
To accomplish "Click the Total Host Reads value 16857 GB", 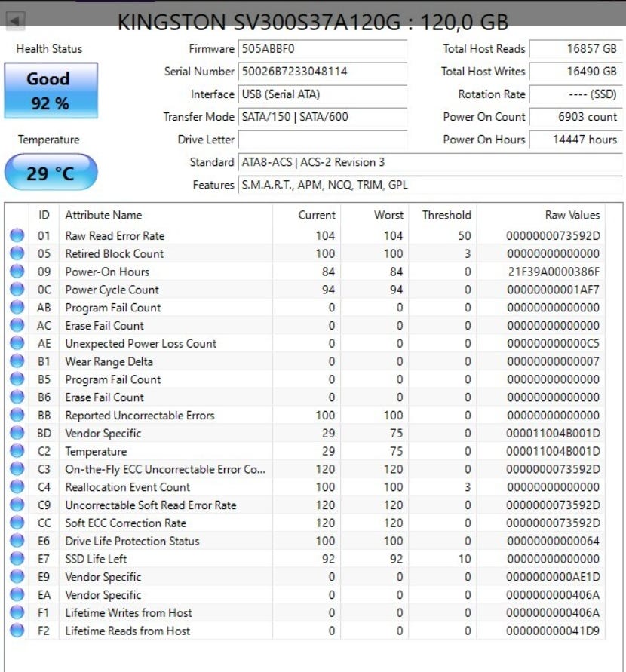I will coord(575,49).
